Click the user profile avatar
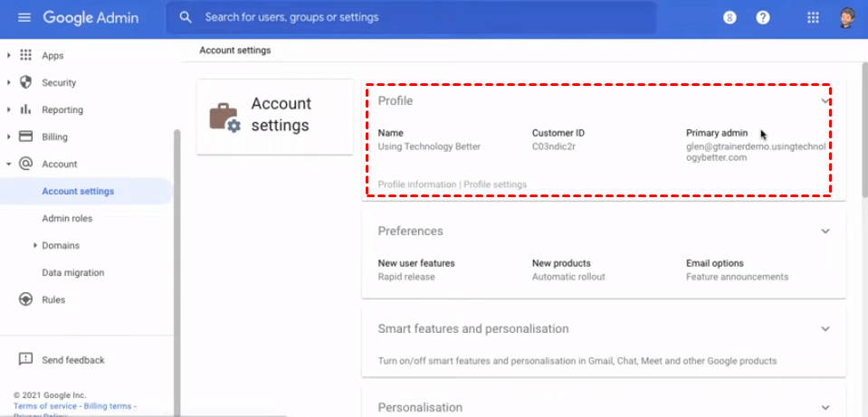This screenshot has width=868, height=417. pos(846,17)
